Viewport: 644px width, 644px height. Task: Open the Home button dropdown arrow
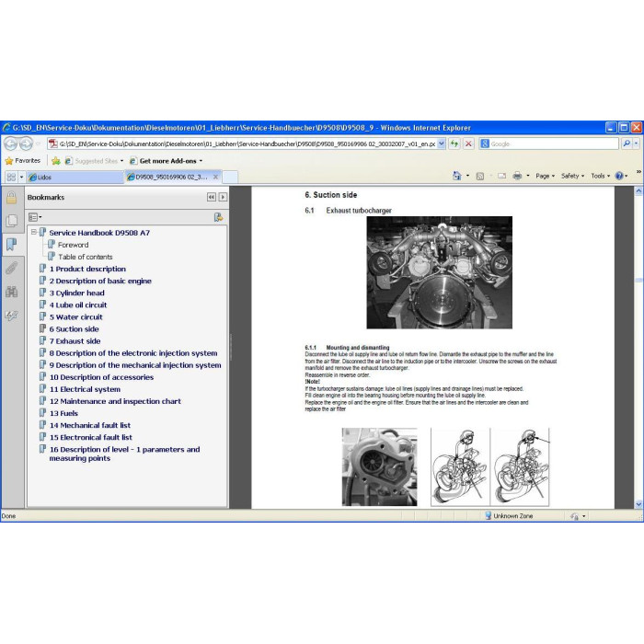467,176
